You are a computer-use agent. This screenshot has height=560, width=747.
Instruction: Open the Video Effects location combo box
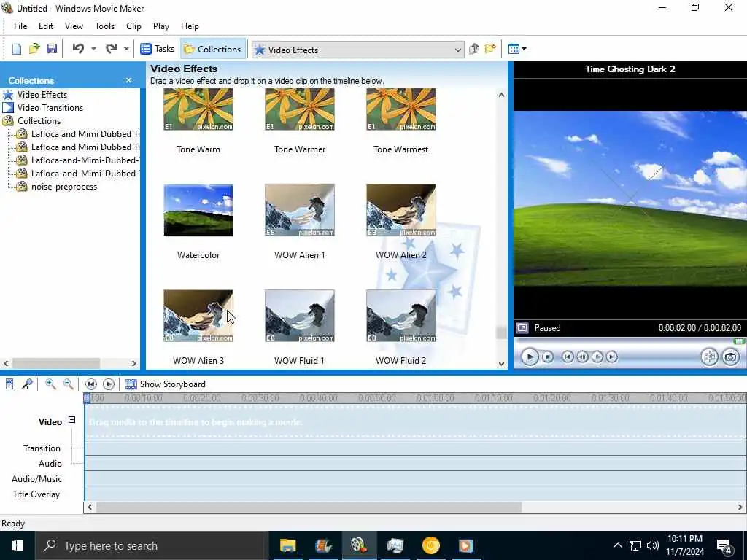tap(357, 50)
